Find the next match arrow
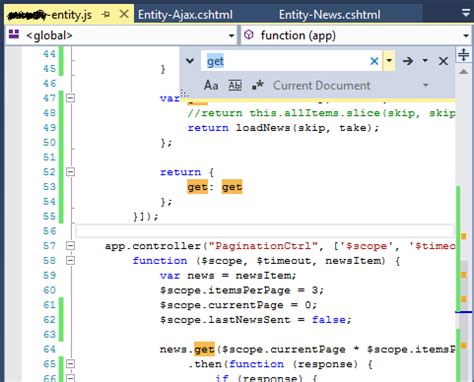 click(408, 61)
